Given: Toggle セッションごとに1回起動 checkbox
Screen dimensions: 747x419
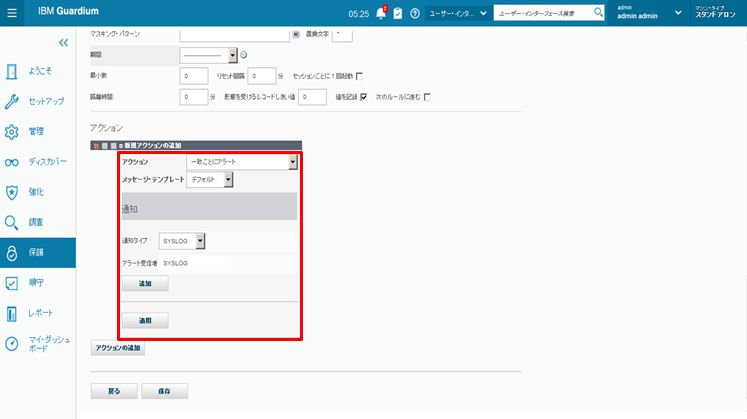Looking at the screenshot, I should point(360,76).
